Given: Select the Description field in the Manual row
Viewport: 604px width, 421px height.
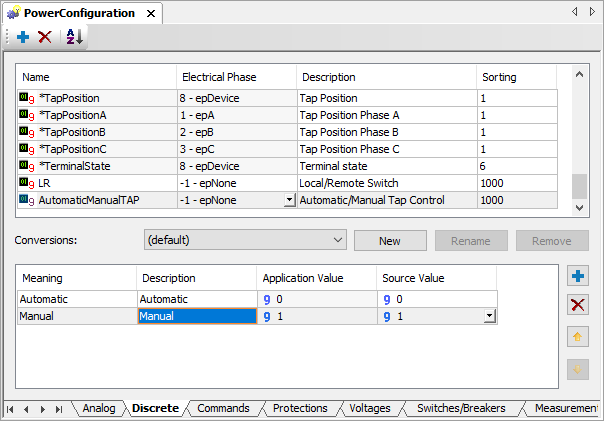Looking at the screenshot, I should pyautogui.click(x=196, y=316).
